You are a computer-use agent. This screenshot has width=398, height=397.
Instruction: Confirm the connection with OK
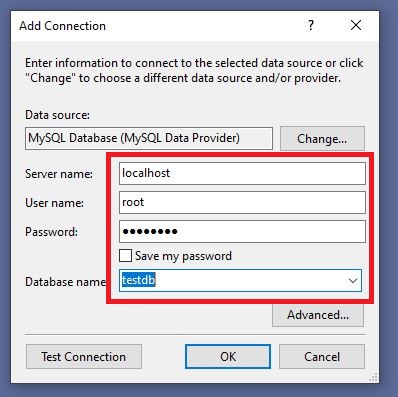tap(228, 357)
